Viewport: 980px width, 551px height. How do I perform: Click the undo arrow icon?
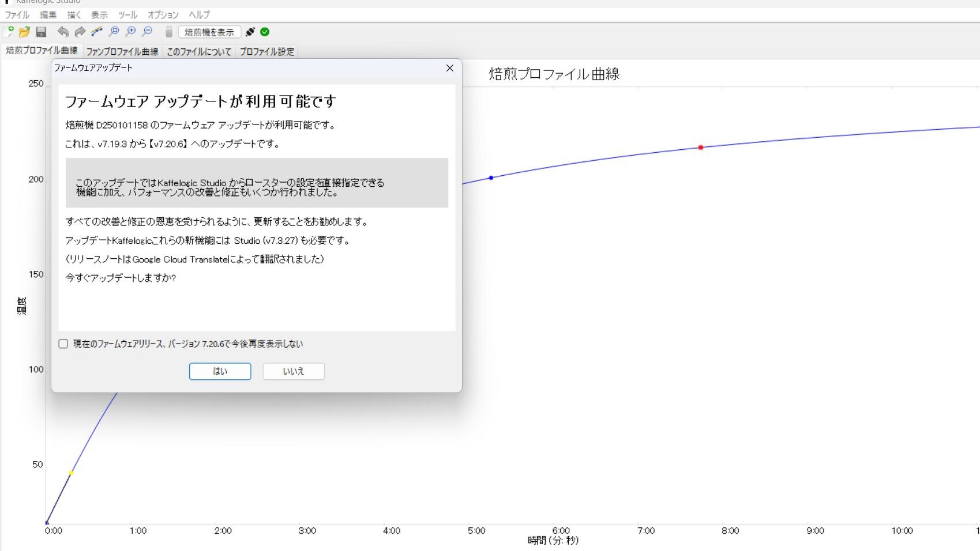click(63, 32)
